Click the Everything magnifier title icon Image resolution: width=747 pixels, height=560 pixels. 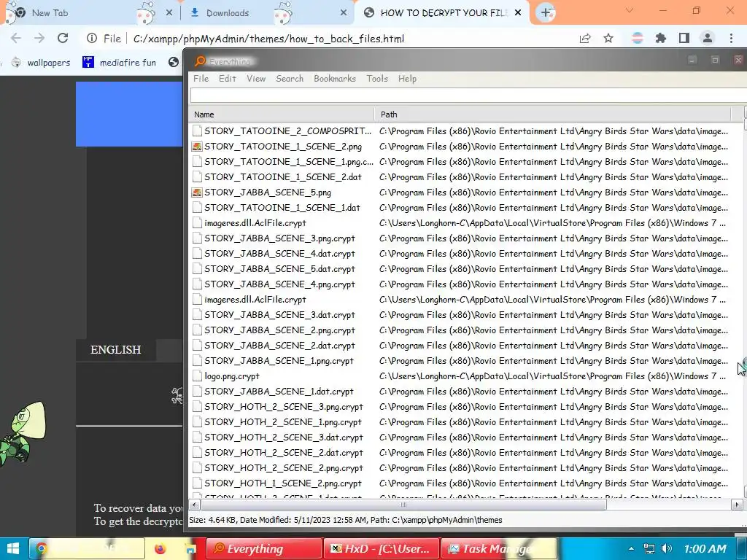(x=200, y=61)
